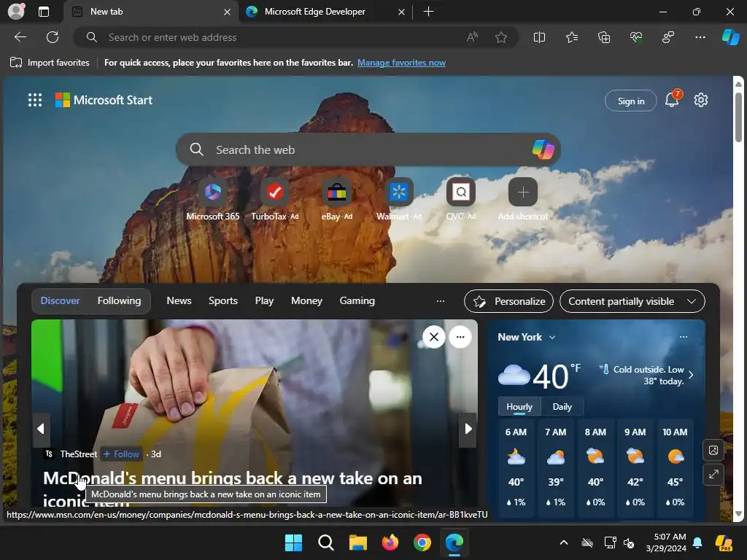Screen dimensions: 747x560
Task: Open page settings gear icon
Action: click(x=701, y=100)
